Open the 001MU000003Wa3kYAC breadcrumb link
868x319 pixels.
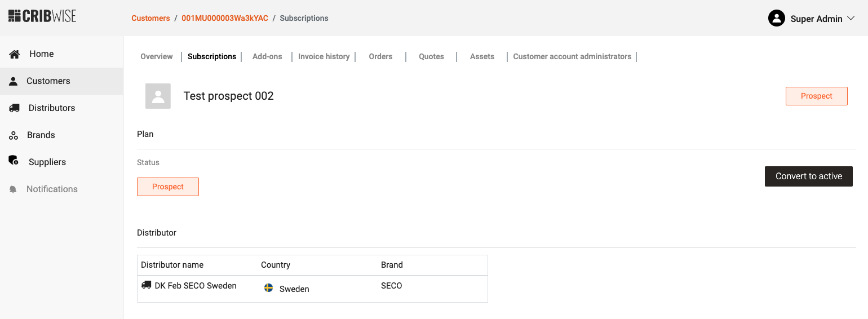click(x=224, y=18)
